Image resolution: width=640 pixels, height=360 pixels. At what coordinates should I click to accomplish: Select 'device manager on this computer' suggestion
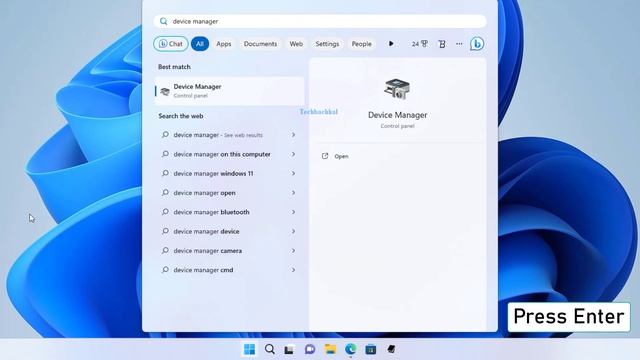point(228,154)
